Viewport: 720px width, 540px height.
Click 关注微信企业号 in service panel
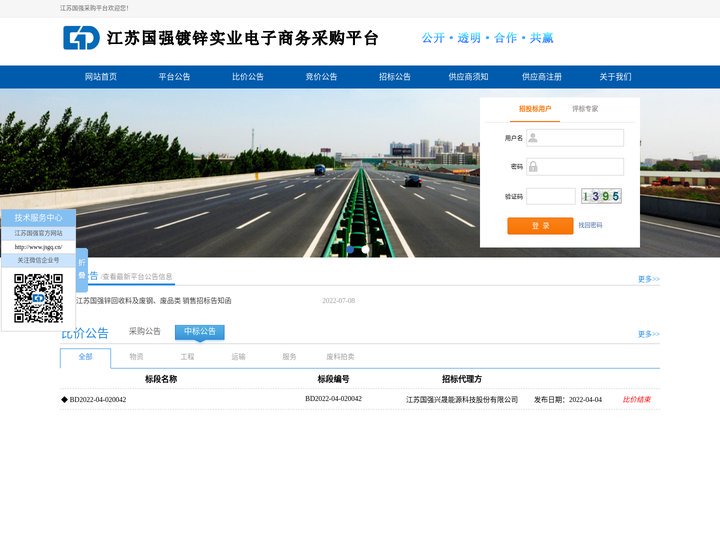pos(38,260)
